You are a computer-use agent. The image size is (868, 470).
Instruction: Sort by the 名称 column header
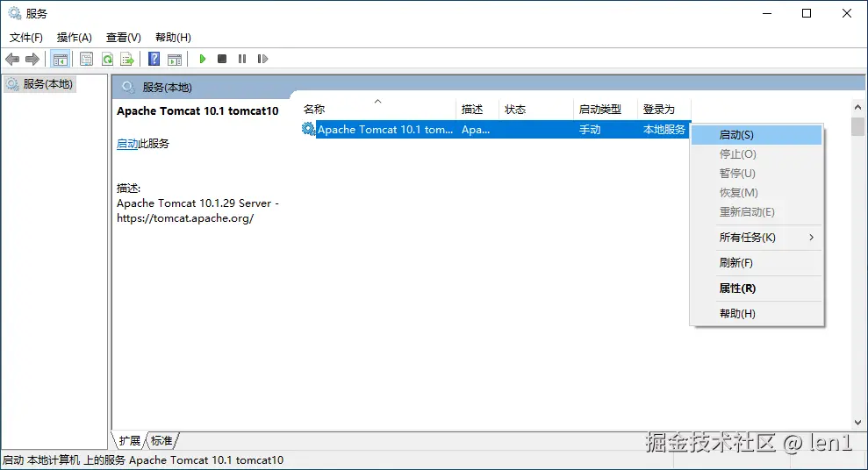tap(378, 110)
